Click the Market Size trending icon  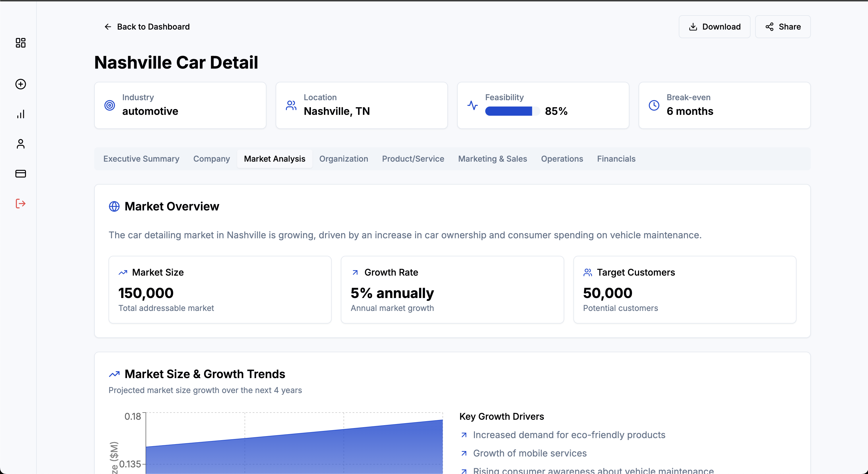[x=123, y=272]
